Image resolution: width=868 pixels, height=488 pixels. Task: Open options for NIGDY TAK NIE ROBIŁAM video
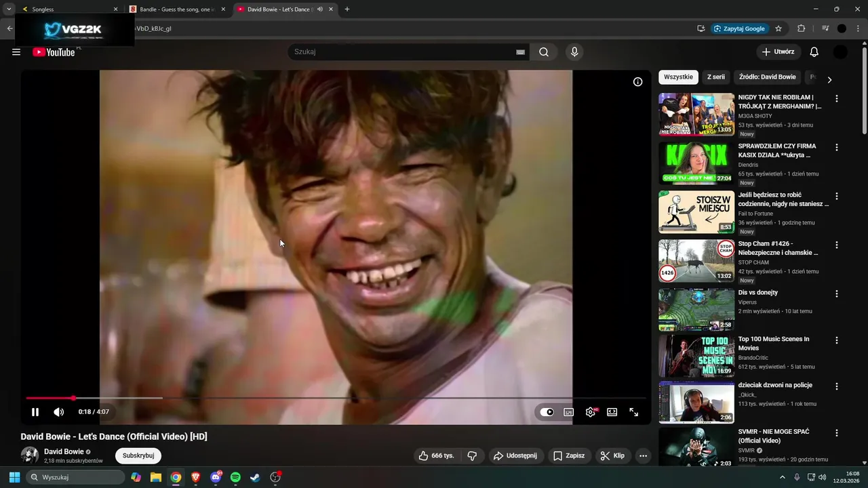(x=836, y=98)
